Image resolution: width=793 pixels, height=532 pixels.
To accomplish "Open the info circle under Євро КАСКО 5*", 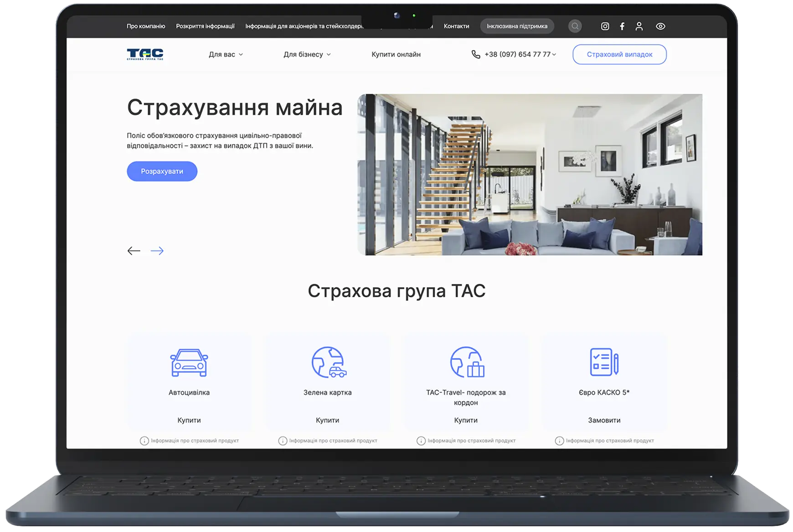I will (x=559, y=441).
